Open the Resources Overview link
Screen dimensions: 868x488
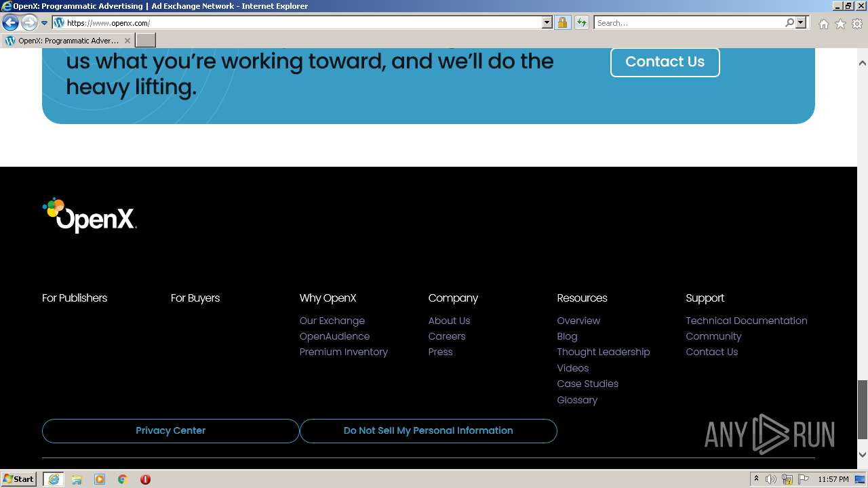click(578, 321)
